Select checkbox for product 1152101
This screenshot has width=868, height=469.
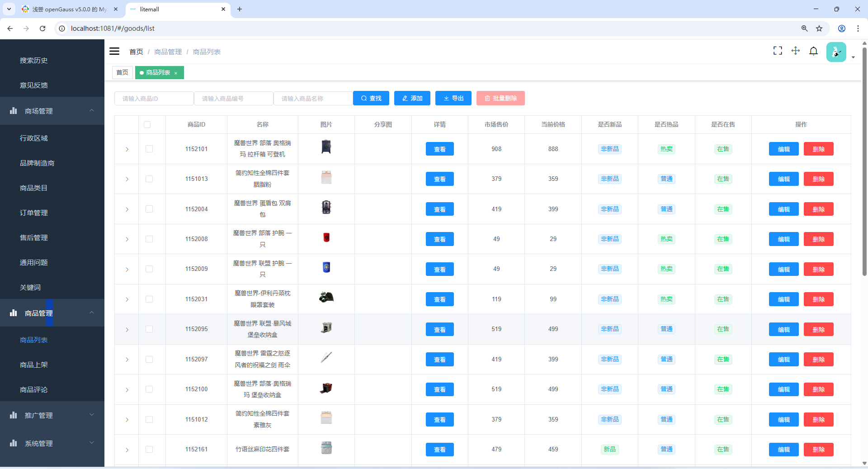click(x=149, y=149)
